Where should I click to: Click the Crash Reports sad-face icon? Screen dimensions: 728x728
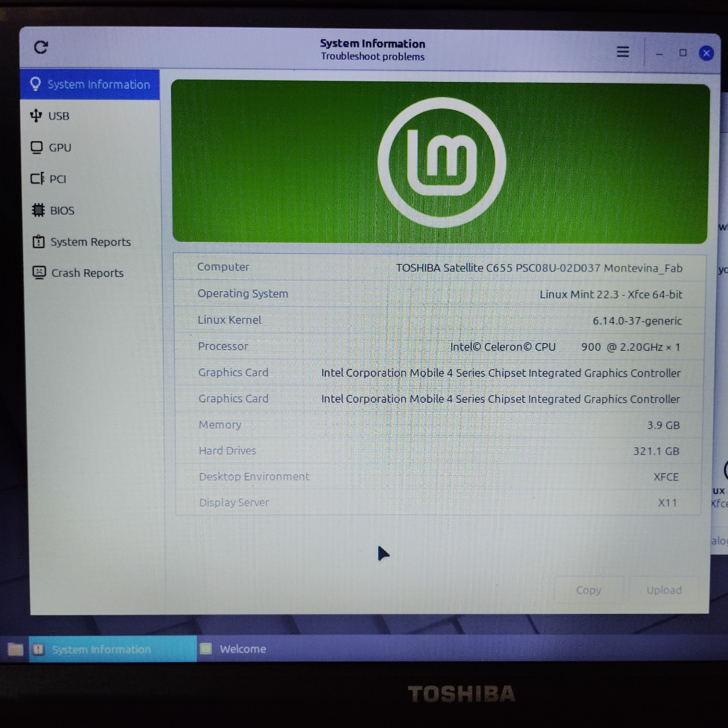coord(39,273)
